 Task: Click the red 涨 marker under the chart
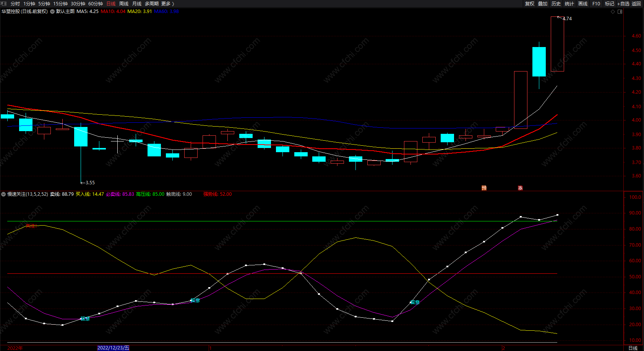tap(520, 188)
